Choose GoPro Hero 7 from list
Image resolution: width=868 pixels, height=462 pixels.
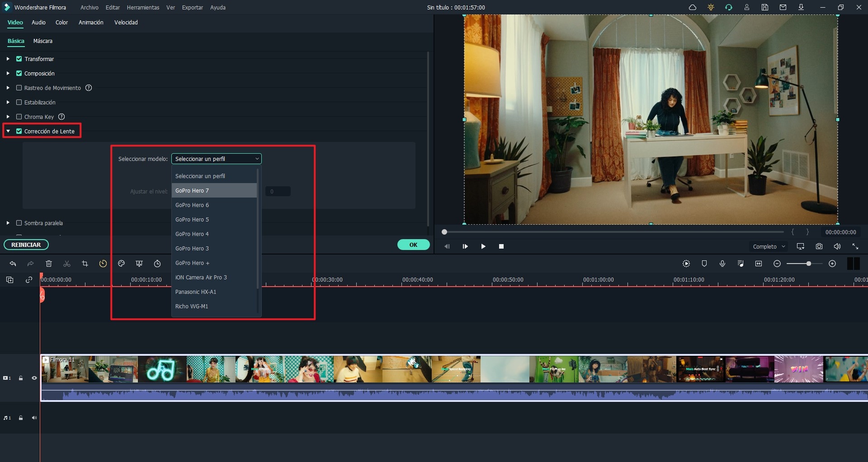coord(214,190)
